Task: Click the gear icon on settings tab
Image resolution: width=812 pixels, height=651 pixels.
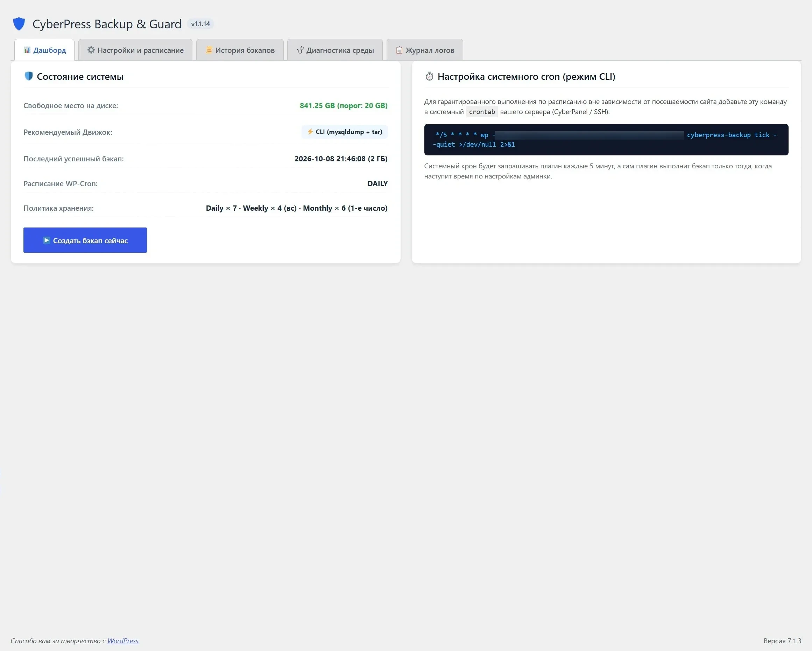Action: pos(91,50)
